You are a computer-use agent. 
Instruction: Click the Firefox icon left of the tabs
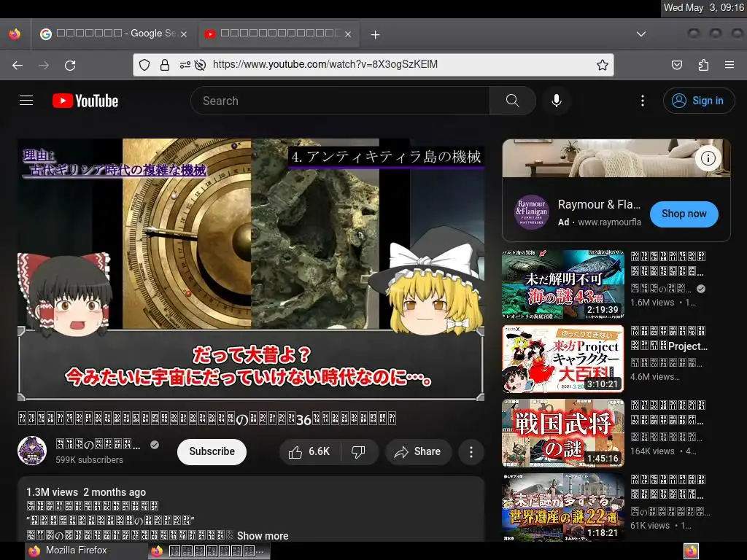click(x=15, y=34)
